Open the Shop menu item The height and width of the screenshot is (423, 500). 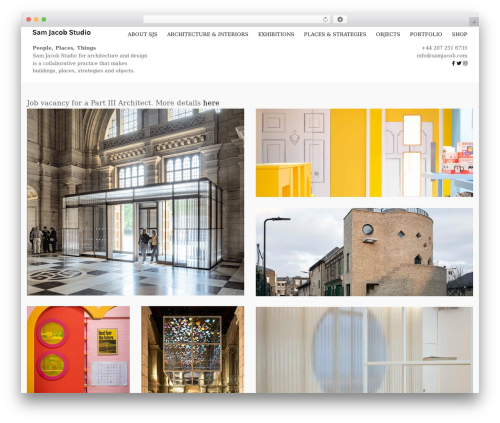[x=459, y=34]
